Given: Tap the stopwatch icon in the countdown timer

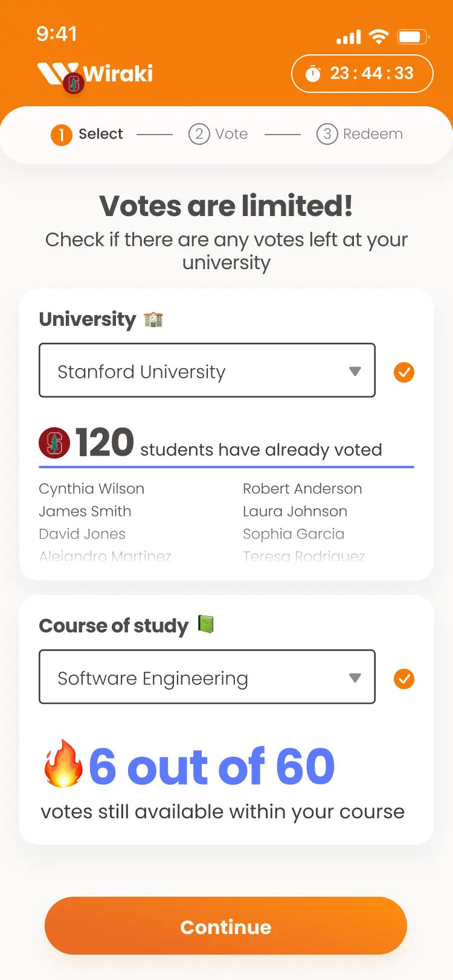Looking at the screenshot, I should click(313, 74).
